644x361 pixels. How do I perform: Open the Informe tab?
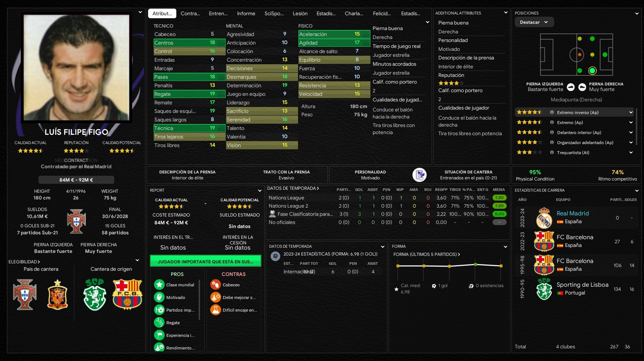246,13
